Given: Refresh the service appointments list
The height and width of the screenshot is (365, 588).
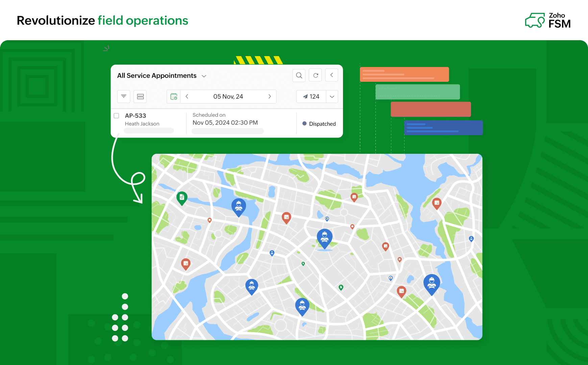Looking at the screenshot, I should point(315,75).
